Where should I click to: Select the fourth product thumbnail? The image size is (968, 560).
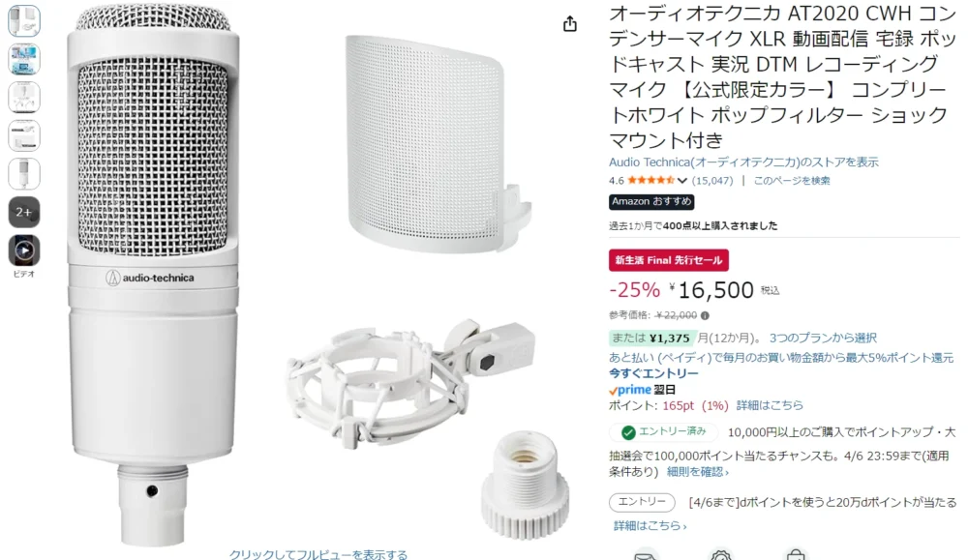[24, 135]
